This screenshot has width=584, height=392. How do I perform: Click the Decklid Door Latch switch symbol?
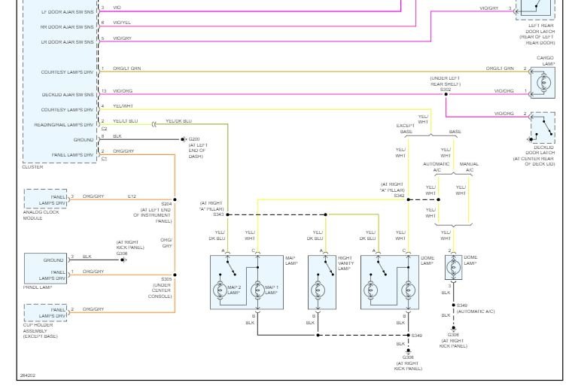[543, 128]
